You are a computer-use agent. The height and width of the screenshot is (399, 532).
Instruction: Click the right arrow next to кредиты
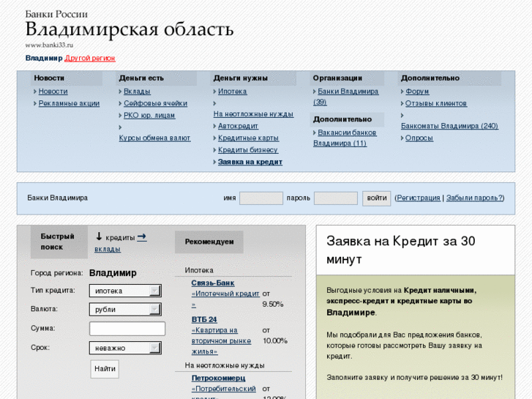(142, 236)
